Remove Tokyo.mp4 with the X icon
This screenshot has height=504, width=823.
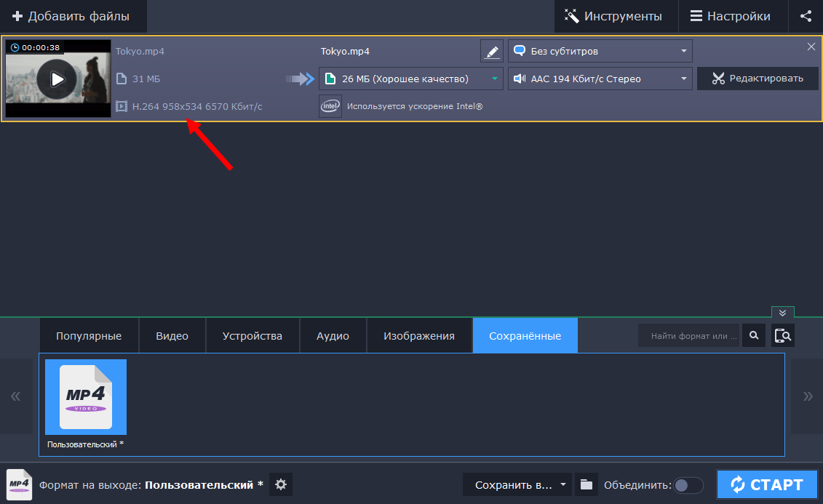811,47
